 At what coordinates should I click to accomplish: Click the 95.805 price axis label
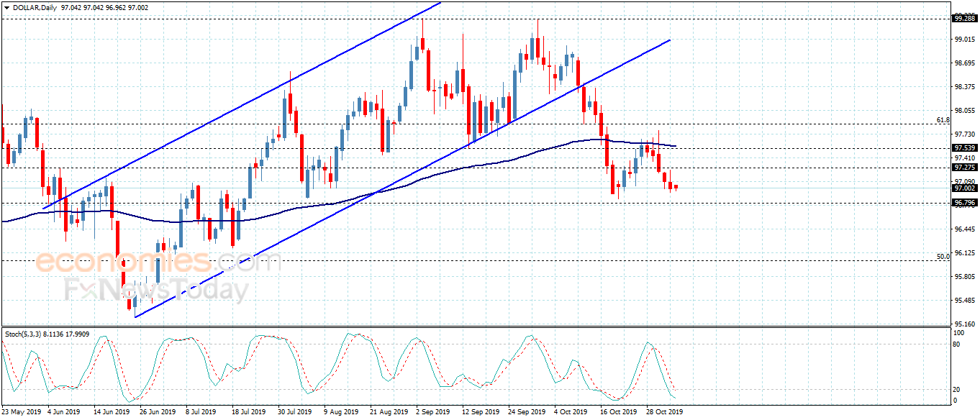coord(963,277)
